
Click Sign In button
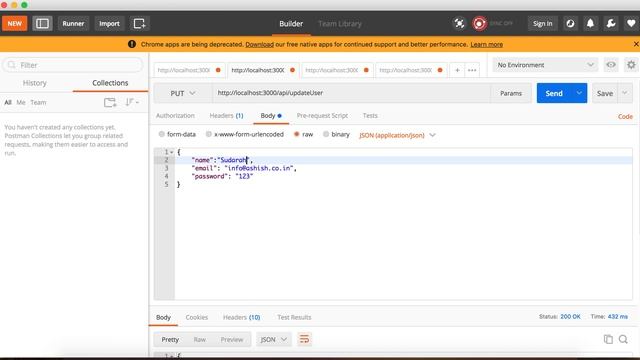[x=542, y=23]
